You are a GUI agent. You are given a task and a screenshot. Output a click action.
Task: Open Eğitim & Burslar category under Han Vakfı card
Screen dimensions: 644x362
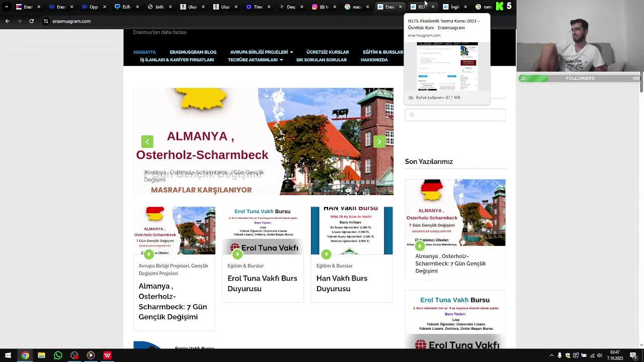(x=335, y=266)
